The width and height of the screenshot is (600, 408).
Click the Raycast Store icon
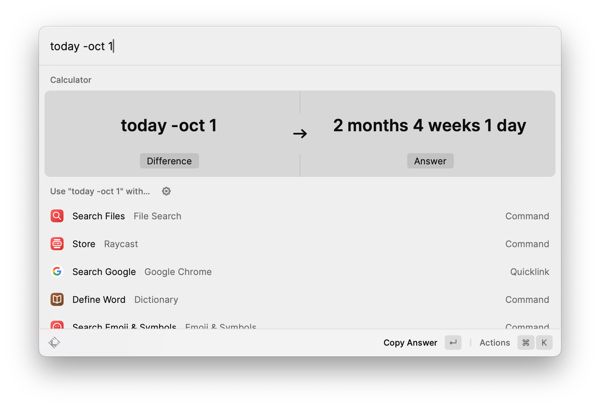57,244
